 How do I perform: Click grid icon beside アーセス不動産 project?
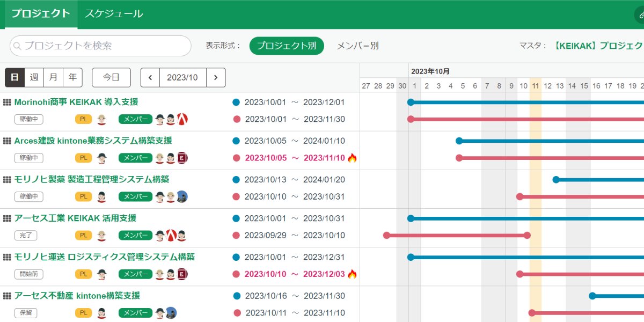7,295
